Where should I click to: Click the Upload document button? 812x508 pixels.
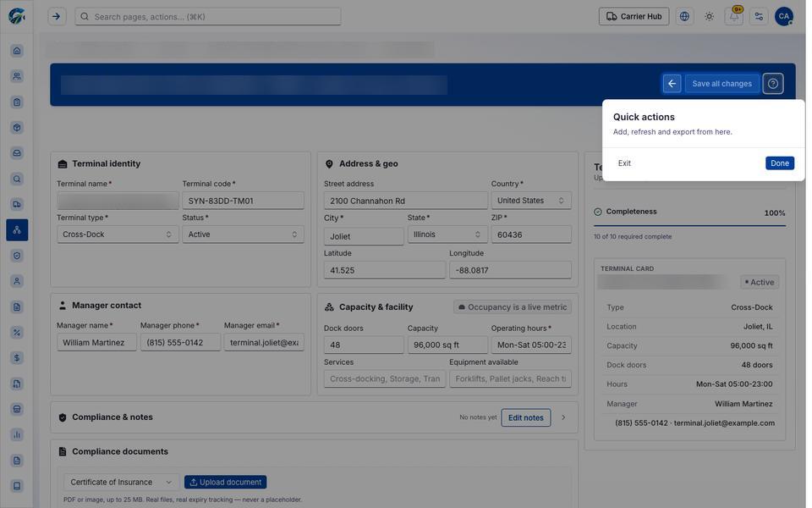tap(225, 482)
